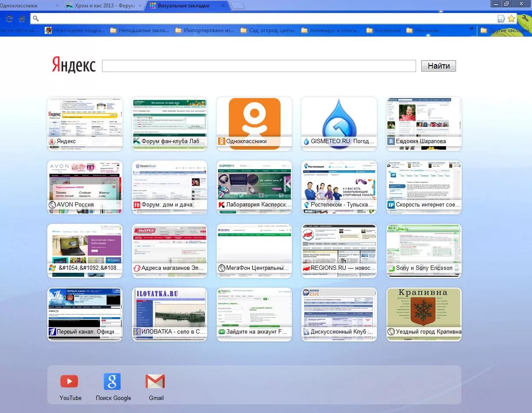532x413 pixels.
Task: Open the Сад, огород, цветы bookmarks folder
Action: 268,30
